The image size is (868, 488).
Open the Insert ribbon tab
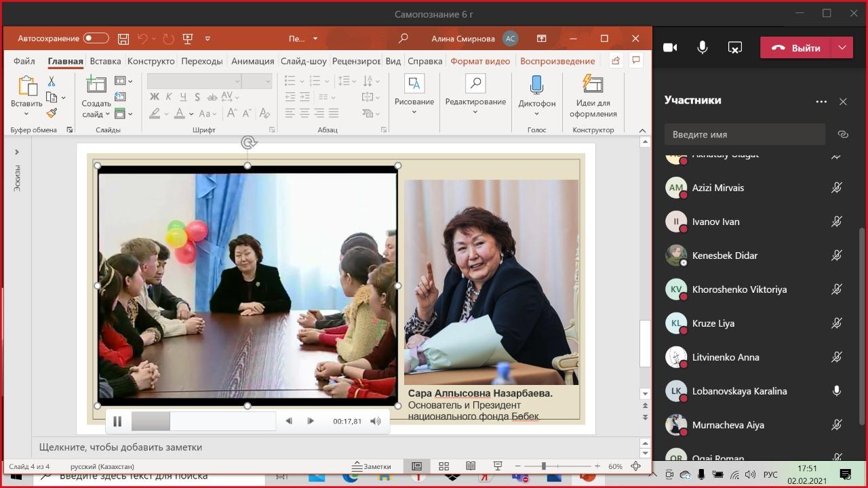click(105, 61)
